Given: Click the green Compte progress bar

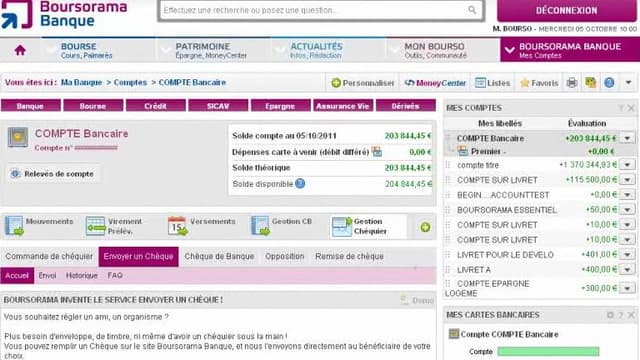Looking at the screenshot, I should [548, 351].
